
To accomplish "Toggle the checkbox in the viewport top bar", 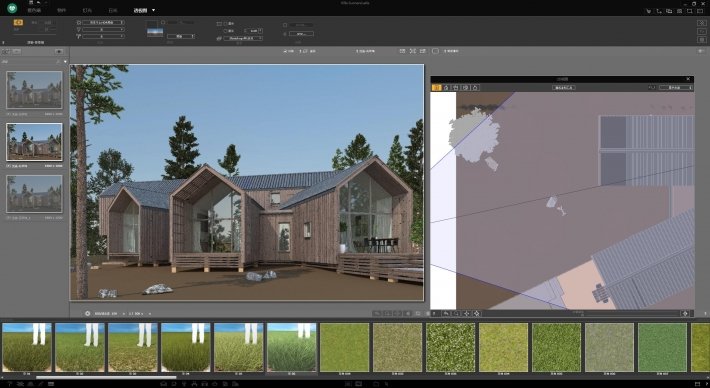I will (x=436, y=51).
